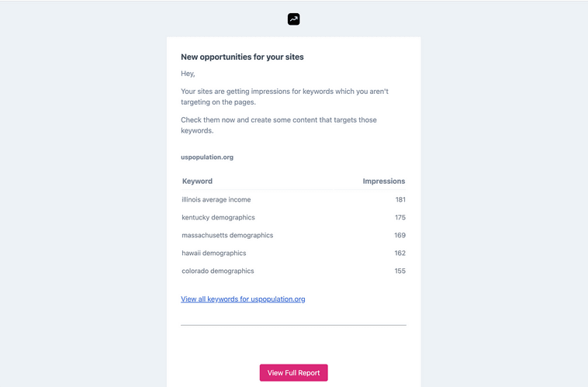Click the hawaii demographics keyword
This screenshot has width=588, height=387.
click(214, 253)
